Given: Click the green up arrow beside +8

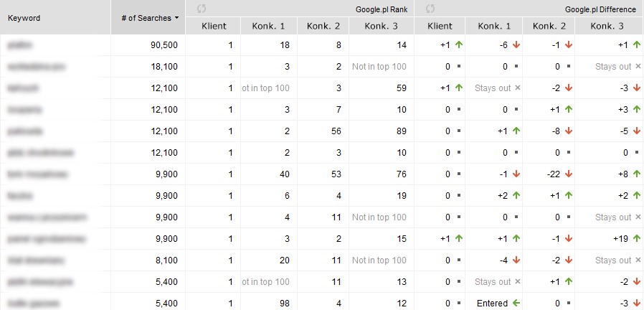Looking at the screenshot, I should [635, 174].
